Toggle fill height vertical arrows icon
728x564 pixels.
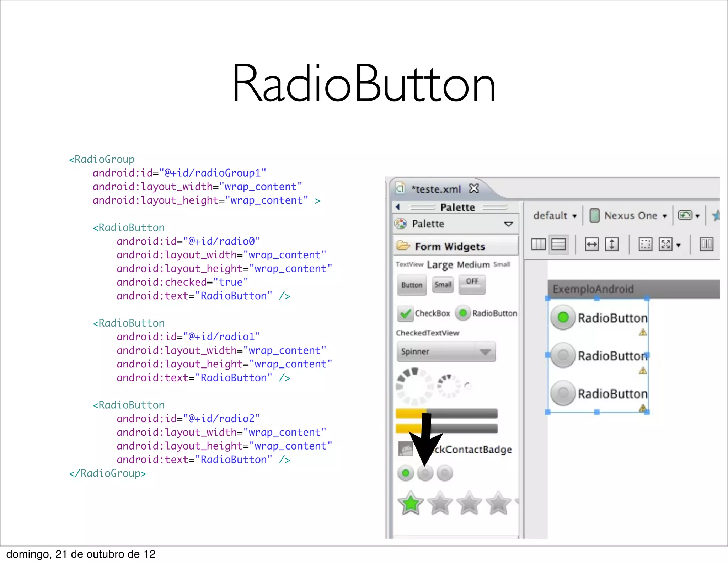click(x=612, y=245)
